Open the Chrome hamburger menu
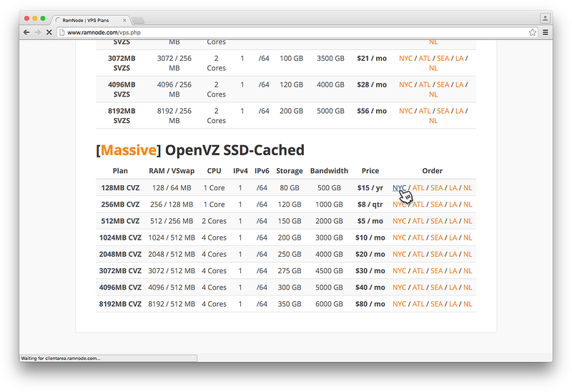 click(546, 32)
